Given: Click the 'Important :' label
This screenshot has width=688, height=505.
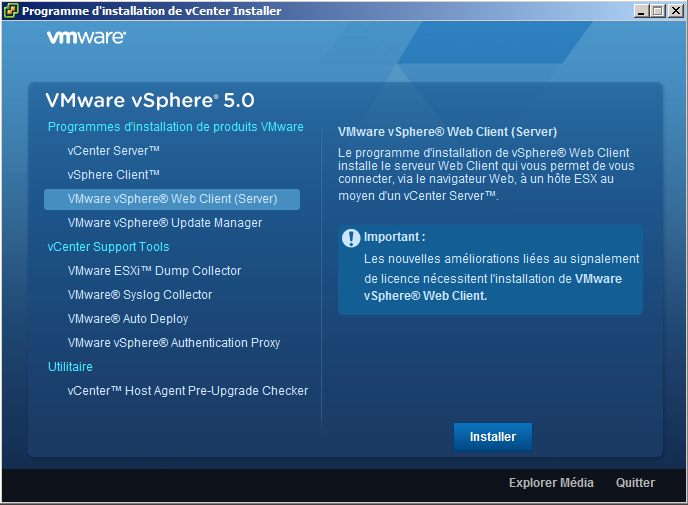Looking at the screenshot, I should click(394, 237).
